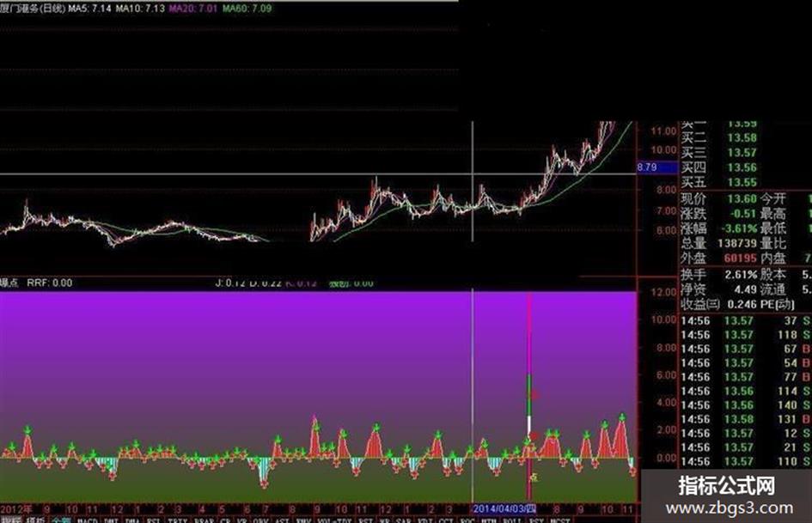Click the tall magenta signal bar in indicator
This screenshot has width=812, height=523.
529,396
